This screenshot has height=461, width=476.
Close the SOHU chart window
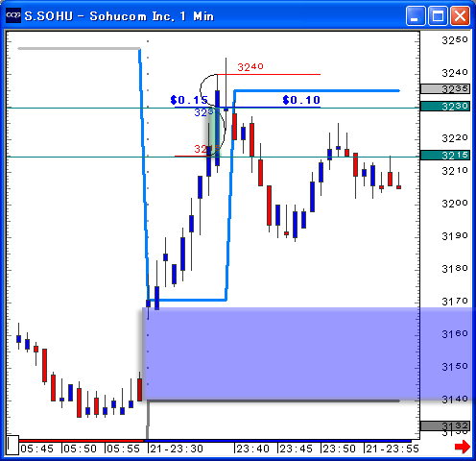tap(460, 15)
